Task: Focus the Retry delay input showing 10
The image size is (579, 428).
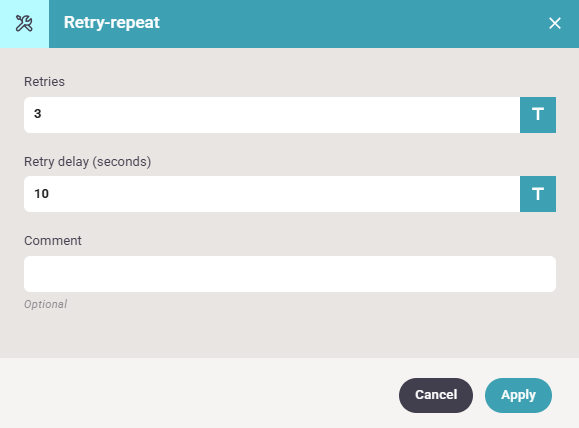Action: tap(272, 194)
